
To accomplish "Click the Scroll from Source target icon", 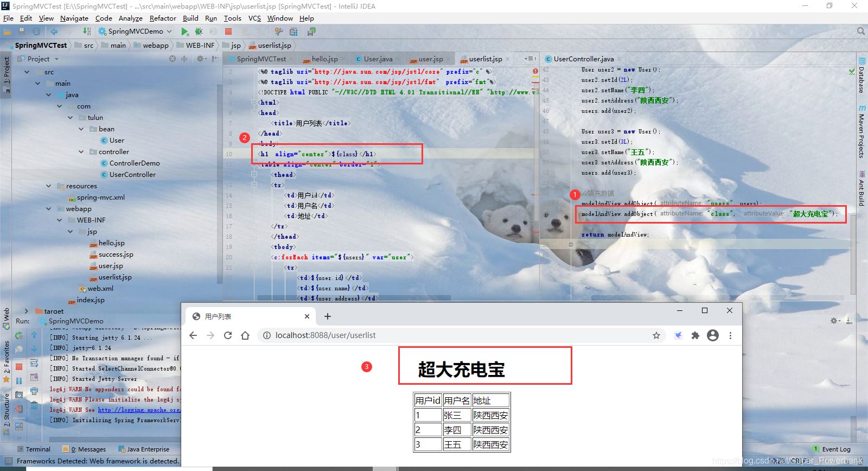I will (173, 59).
